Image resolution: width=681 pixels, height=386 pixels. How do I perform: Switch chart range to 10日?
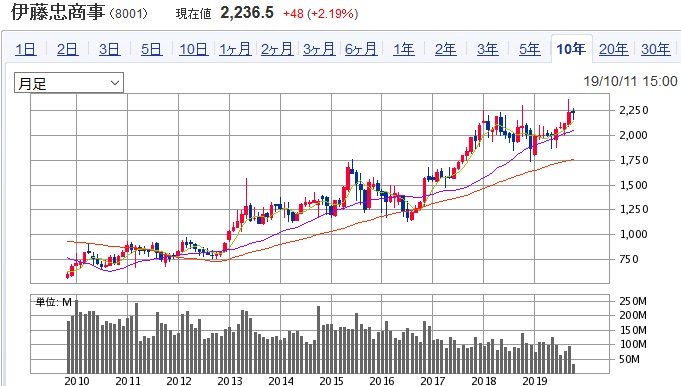coord(194,49)
